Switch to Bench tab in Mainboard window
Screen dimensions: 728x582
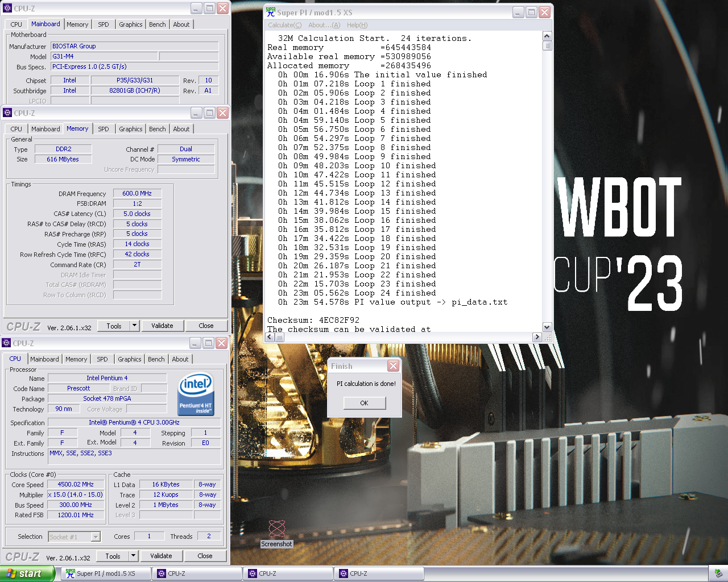158,24
